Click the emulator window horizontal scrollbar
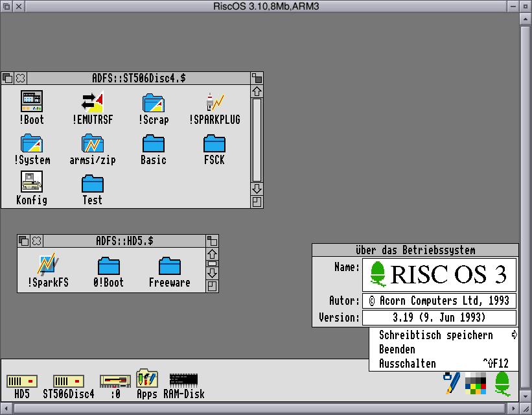Image resolution: width=532 pixels, height=415 pixels. point(259,409)
